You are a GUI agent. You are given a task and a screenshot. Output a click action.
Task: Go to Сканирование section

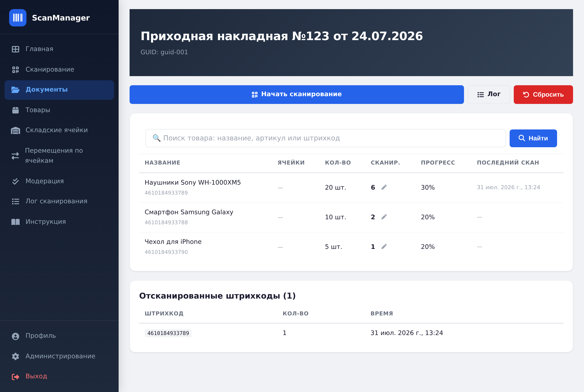[x=59, y=70]
